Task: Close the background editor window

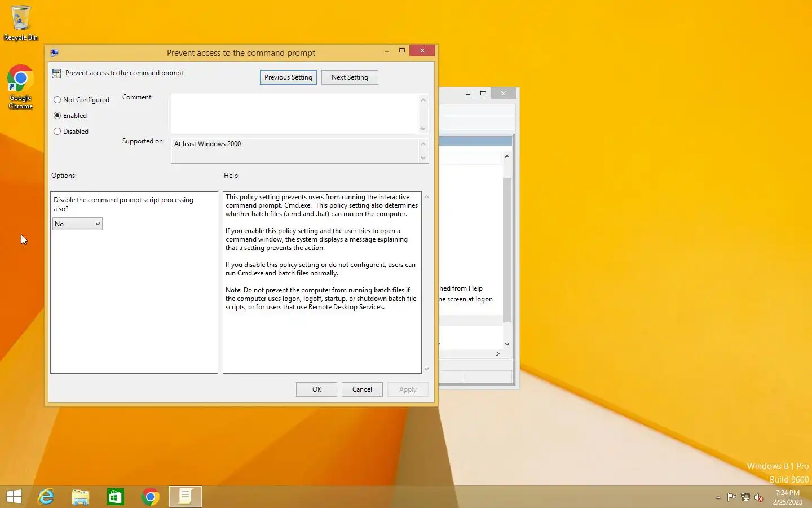Action: point(504,94)
